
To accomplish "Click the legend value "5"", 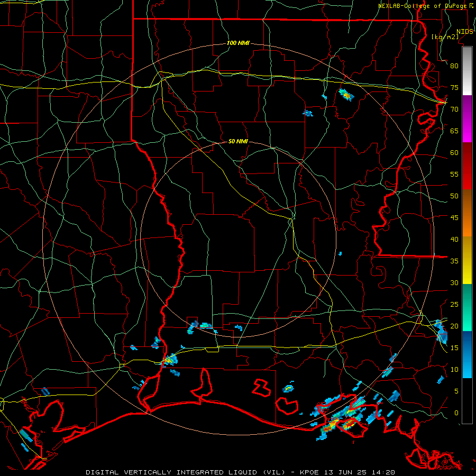I will [456, 391].
